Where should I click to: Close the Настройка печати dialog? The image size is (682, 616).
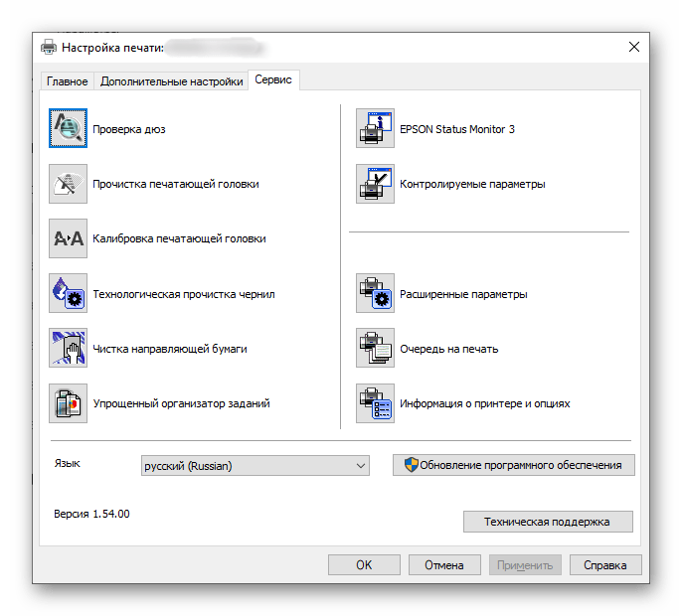point(634,47)
